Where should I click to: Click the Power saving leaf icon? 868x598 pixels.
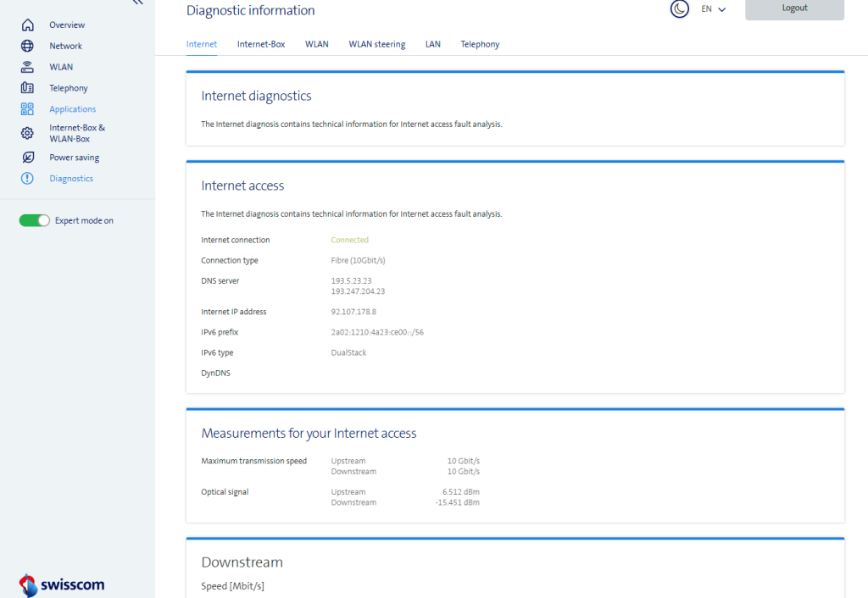click(x=27, y=158)
